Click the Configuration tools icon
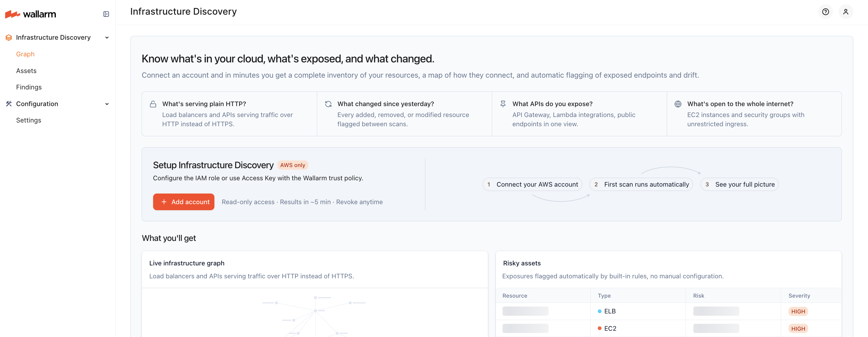Image resolution: width=868 pixels, height=337 pixels. [x=9, y=104]
